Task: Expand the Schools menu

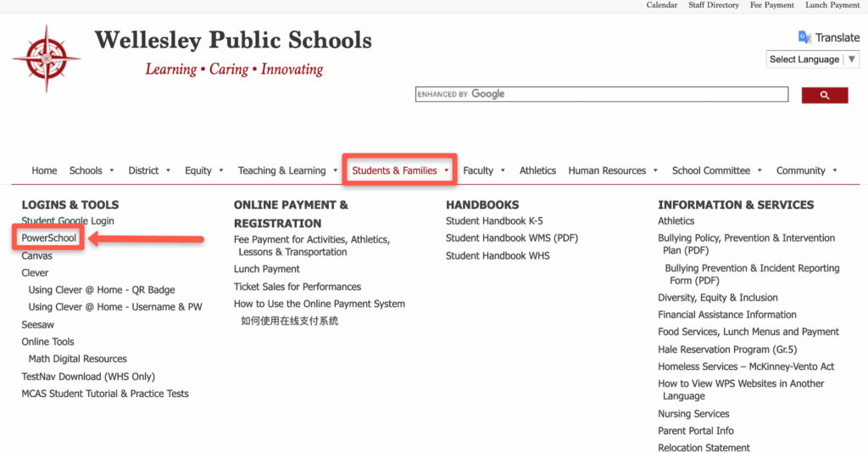Action: 91,171
